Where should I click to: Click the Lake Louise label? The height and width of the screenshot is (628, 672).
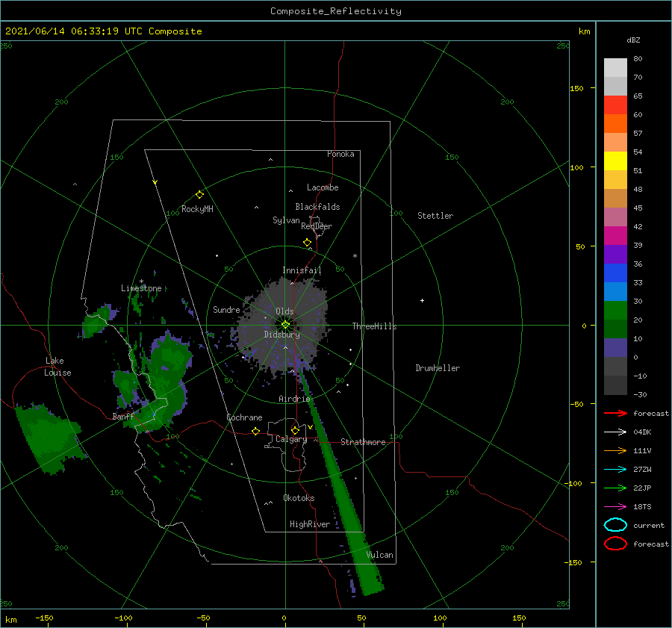coord(57,367)
